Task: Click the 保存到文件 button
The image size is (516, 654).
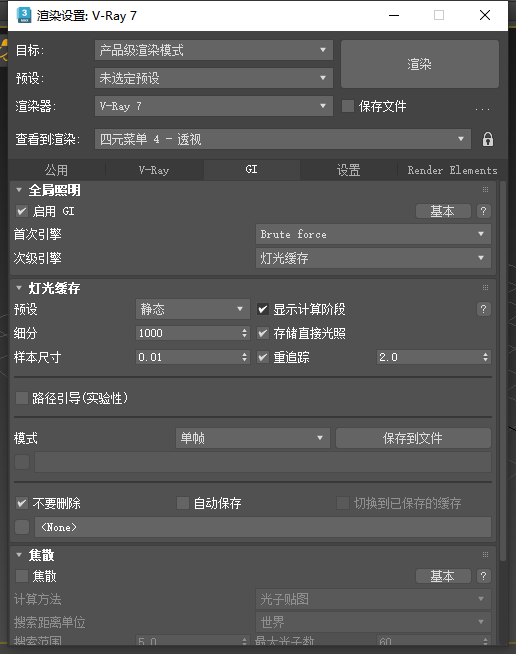Action: (x=413, y=438)
